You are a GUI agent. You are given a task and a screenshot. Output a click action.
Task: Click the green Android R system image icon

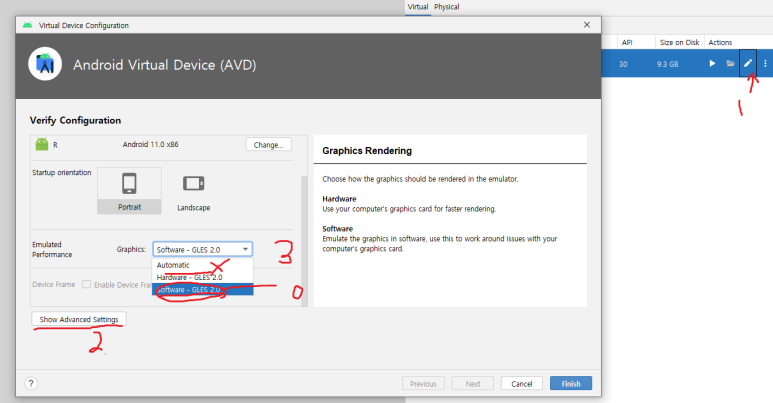(x=42, y=144)
